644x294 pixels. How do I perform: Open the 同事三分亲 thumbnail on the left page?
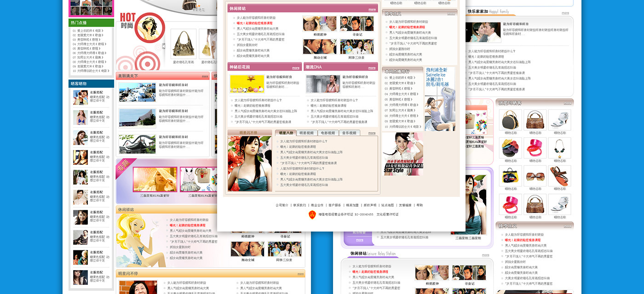pyautogui.click(x=284, y=249)
